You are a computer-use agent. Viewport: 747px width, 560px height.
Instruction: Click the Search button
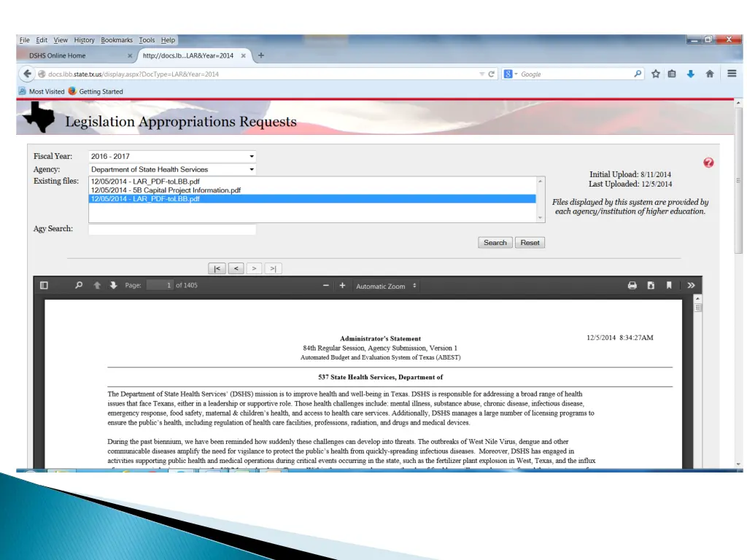click(x=495, y=242)
